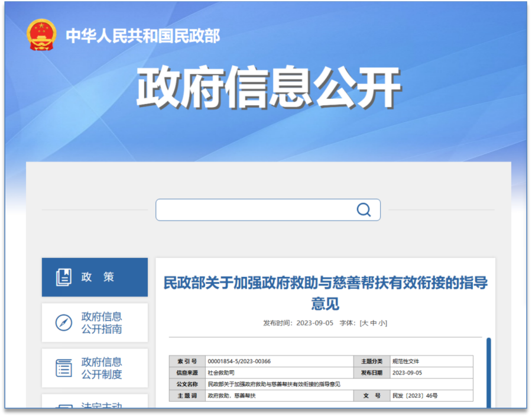This screenshot has height=417, width=532.
Task: Click the compass icon beside 政府信息公开指南
Action: tap(63, 322)
